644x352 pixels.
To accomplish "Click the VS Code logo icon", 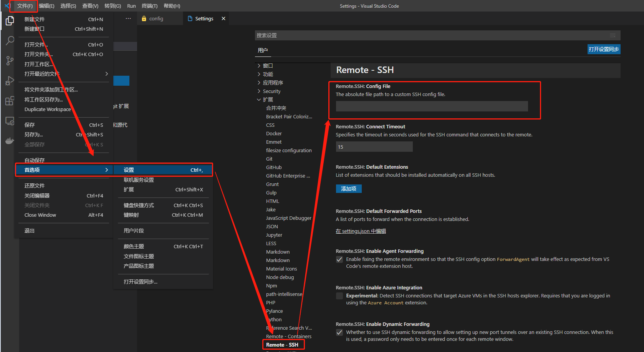I will click(x=7, y=6).
